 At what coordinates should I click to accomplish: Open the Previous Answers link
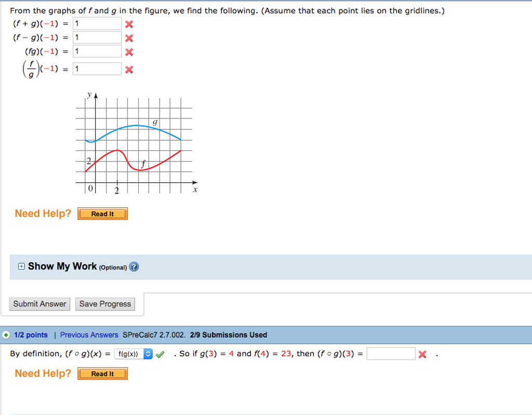tap(89, 334)
